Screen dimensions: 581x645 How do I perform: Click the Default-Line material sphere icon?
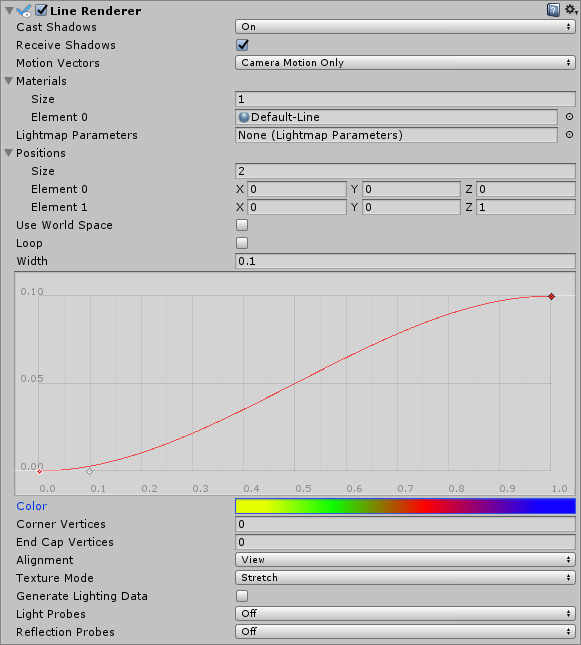pos(244,117)
